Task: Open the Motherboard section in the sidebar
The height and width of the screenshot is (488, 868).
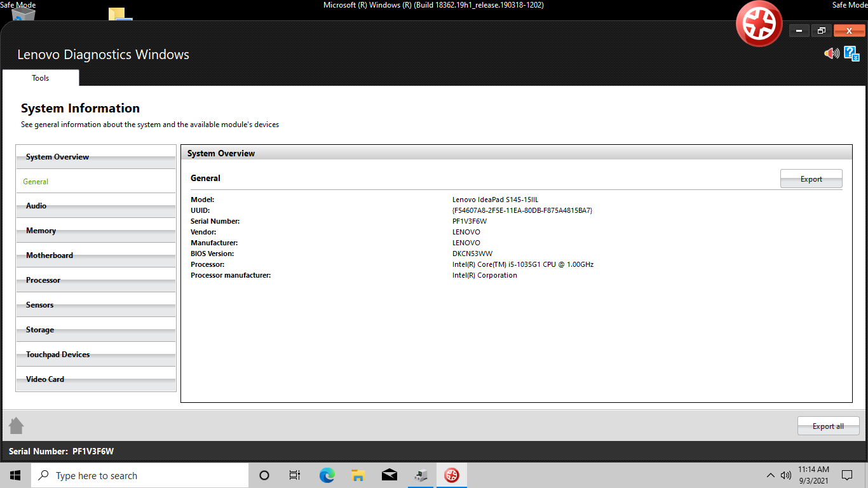Action: coord(96,255)
